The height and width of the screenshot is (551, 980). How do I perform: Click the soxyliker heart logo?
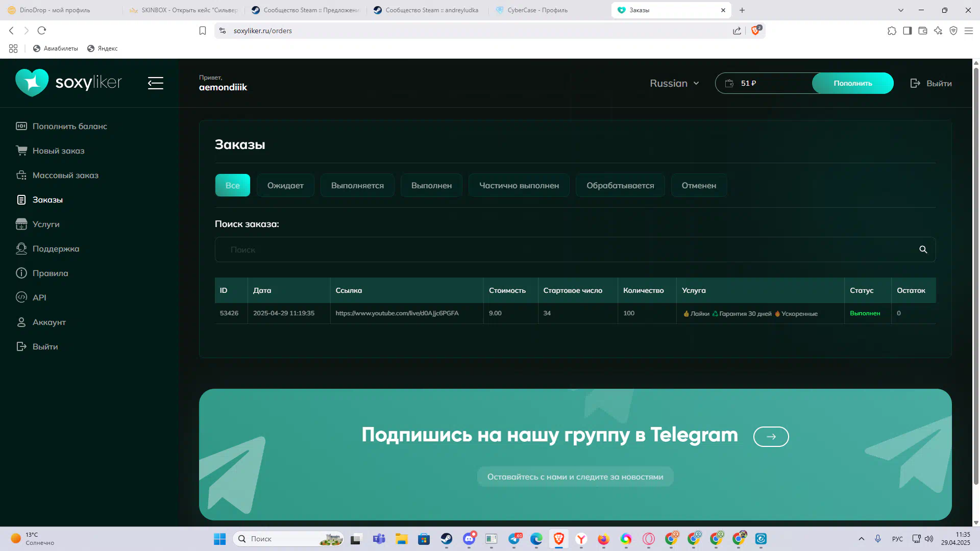point(32,83)
